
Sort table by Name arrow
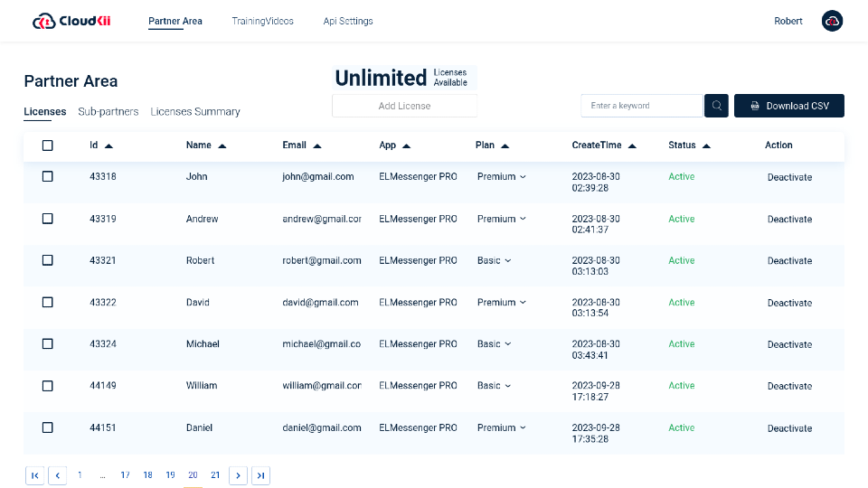coord(222,146)
